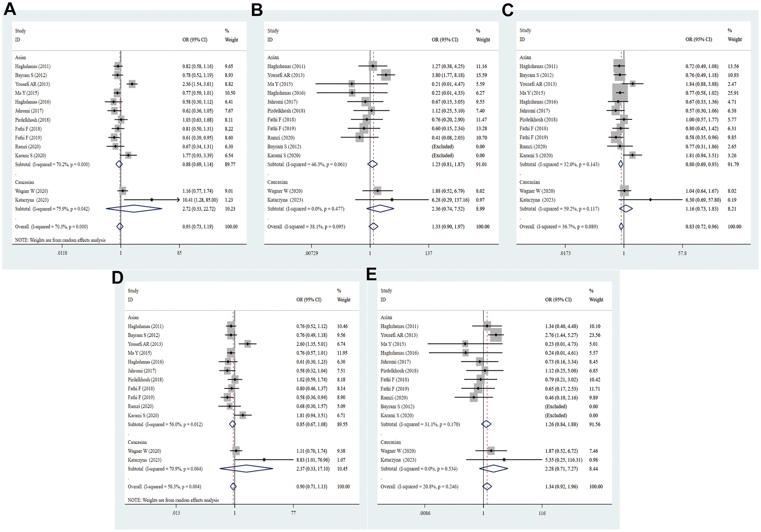761x532 pixels.
Task: Click weight 15.59 in panel B
Action: (x=481, y=75)
